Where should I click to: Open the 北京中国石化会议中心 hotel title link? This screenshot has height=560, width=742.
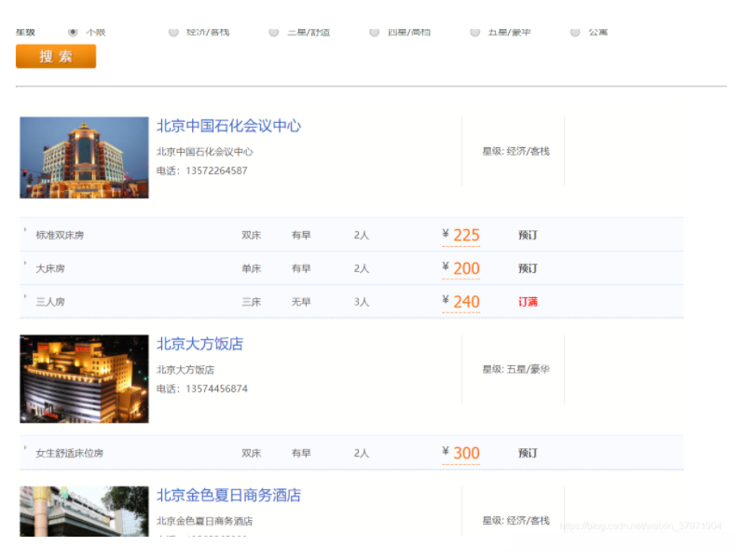coord(228,126)
